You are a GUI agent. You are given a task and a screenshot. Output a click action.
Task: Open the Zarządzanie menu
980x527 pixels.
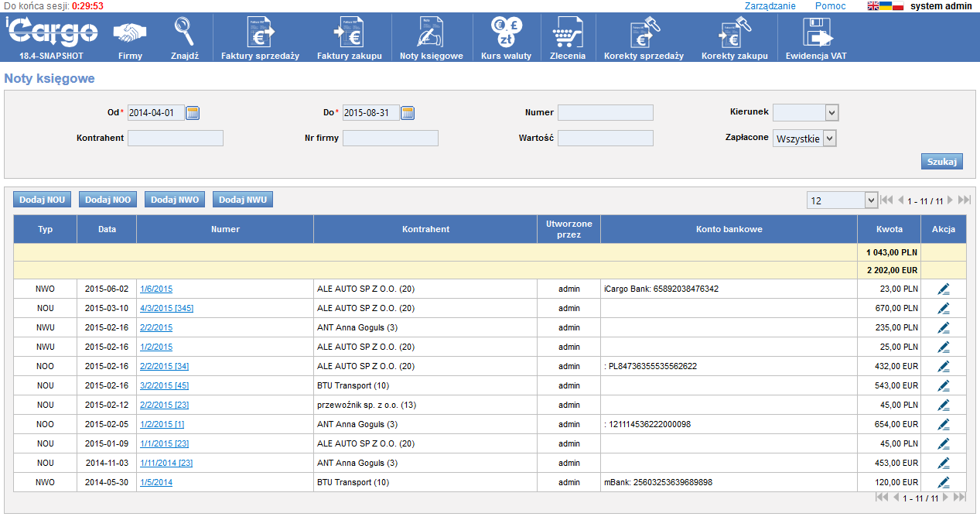pyautogui.click(x=770, y=6)
